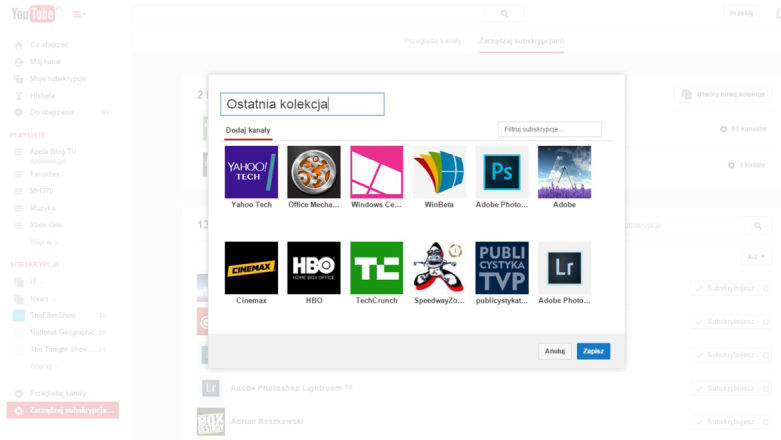Add the Adobe Photoshop Lightroom Lr icon

pyautogui.click(x=564, y=268)
